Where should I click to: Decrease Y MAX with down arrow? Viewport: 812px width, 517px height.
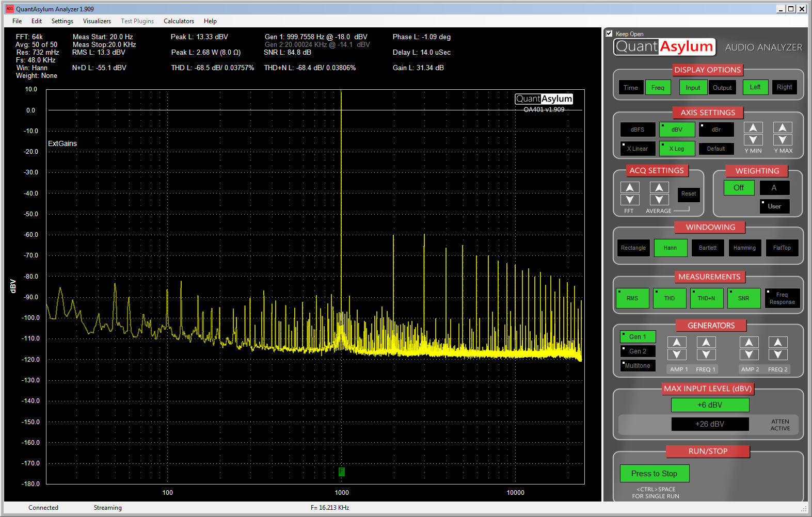click(x=783, y=140)
